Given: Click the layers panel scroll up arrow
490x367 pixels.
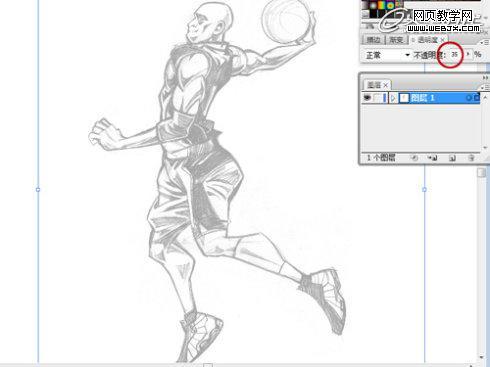Looking at the screenshot, I should point(485,97).
